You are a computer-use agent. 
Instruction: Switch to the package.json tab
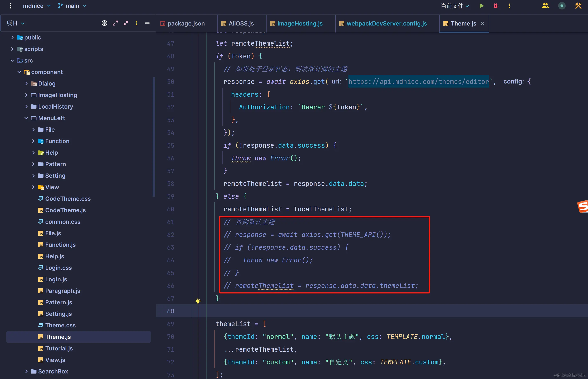coord(186,23)
